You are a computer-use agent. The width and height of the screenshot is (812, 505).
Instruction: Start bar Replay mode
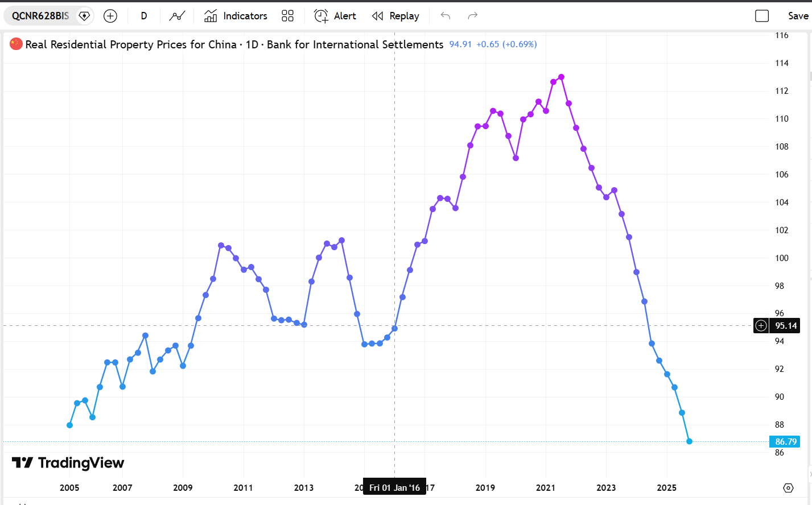click(395, 16)
